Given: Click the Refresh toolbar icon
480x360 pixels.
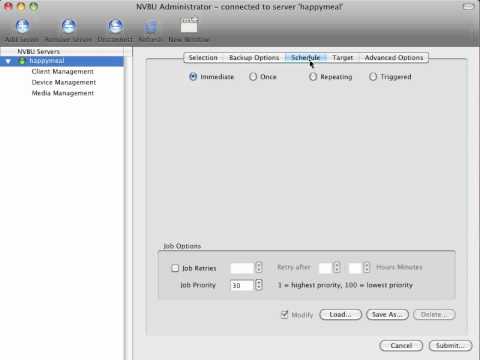Looking at the screenshot, I should pyautogui.click(x=150, y=26).
